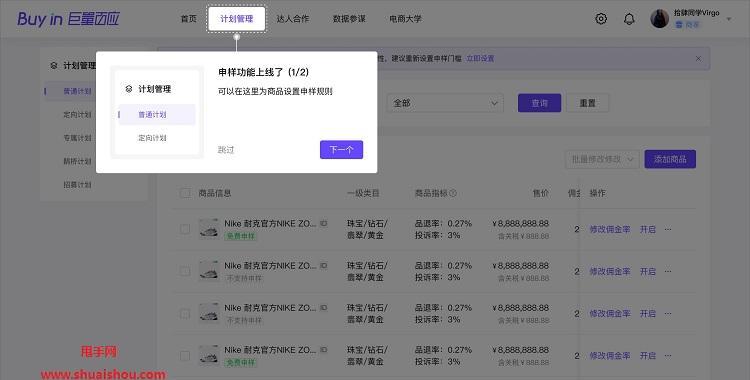Screen dimensions: 750x380
Task: Select 招募计划 in the left sidebar
Action: pos(77,185)
